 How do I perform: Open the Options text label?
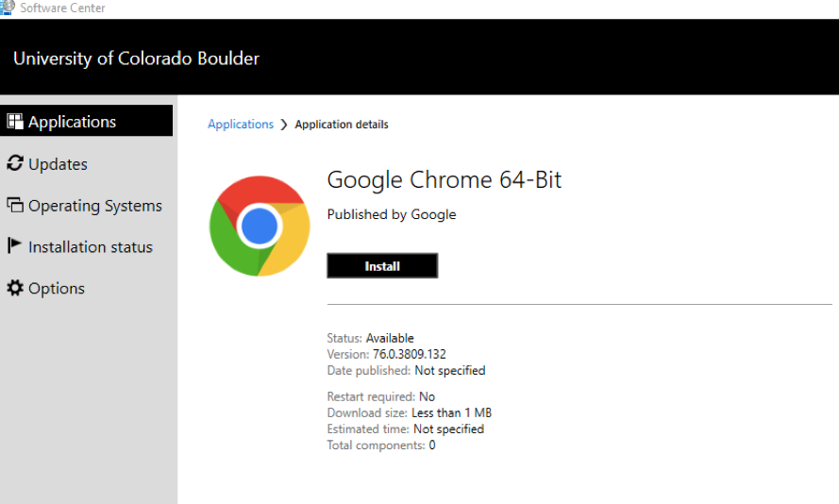pos(57,289)
